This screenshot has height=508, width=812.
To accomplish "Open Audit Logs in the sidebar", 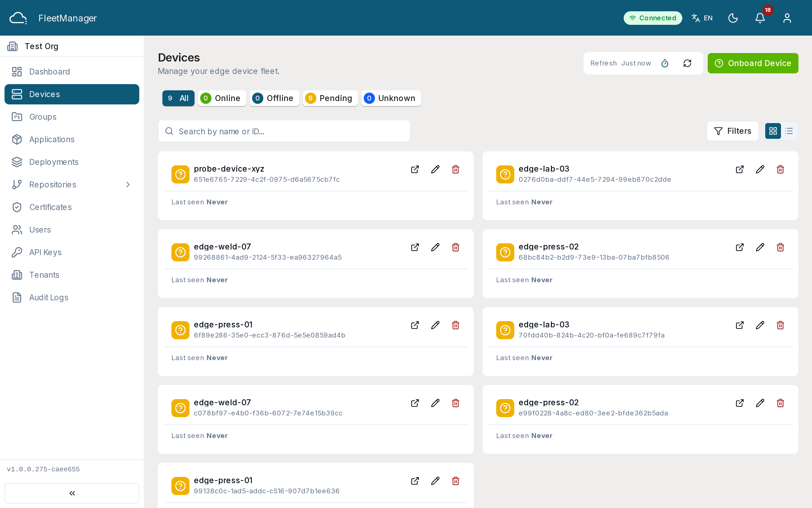I will (x=72, y=297).
